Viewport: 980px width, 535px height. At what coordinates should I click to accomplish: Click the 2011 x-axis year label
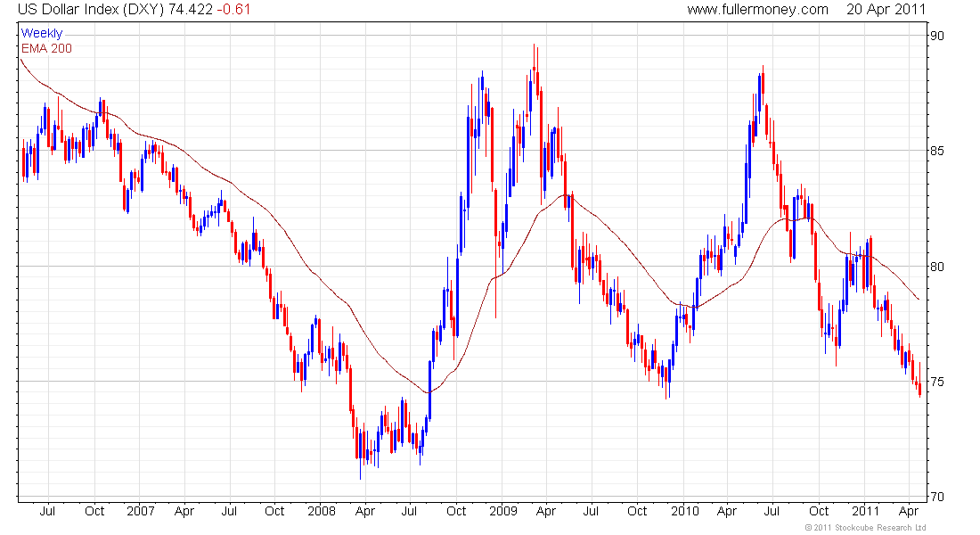coord(866,511)
